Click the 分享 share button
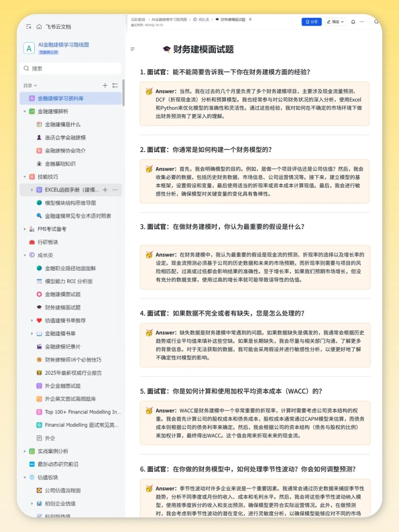 [x=311, y=22]
